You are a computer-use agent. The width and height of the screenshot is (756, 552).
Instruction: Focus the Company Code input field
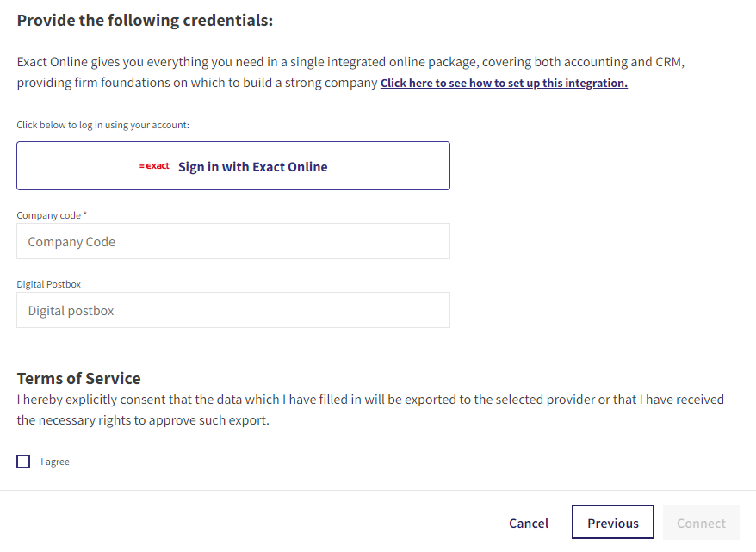(x=233, y=241)
